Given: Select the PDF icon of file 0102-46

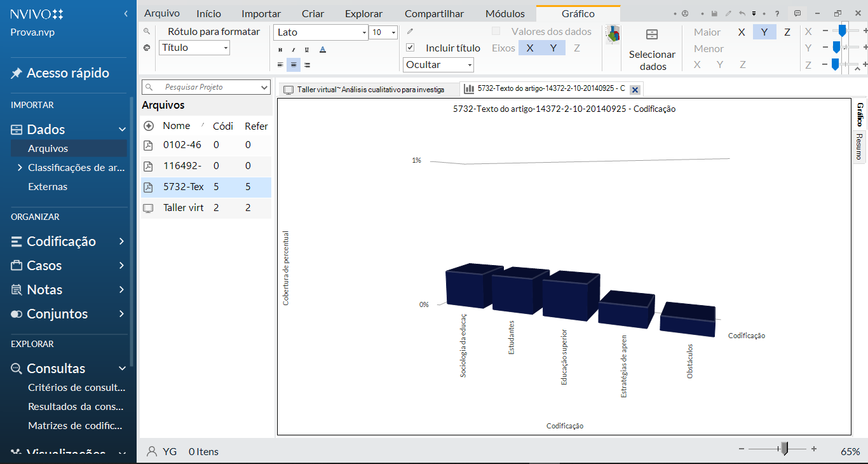Looking at the screenshot, I should click(148, 145).
